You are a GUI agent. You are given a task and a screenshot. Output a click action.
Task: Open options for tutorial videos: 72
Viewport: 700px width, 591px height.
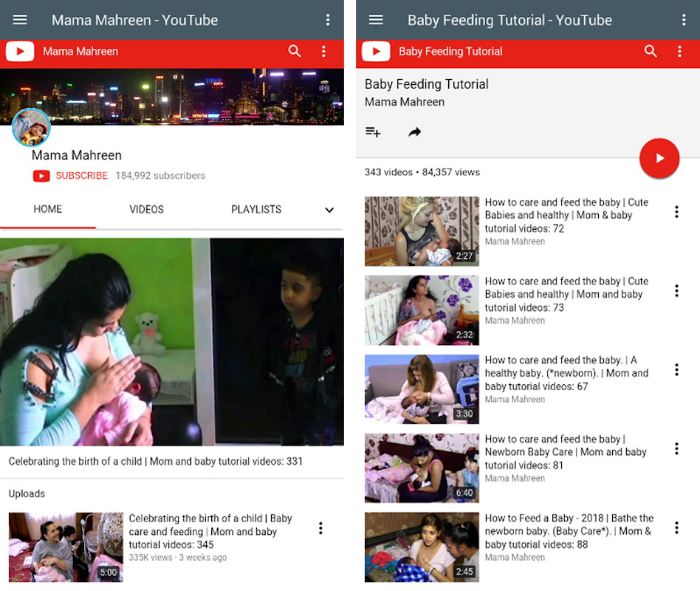coord(677,212)
